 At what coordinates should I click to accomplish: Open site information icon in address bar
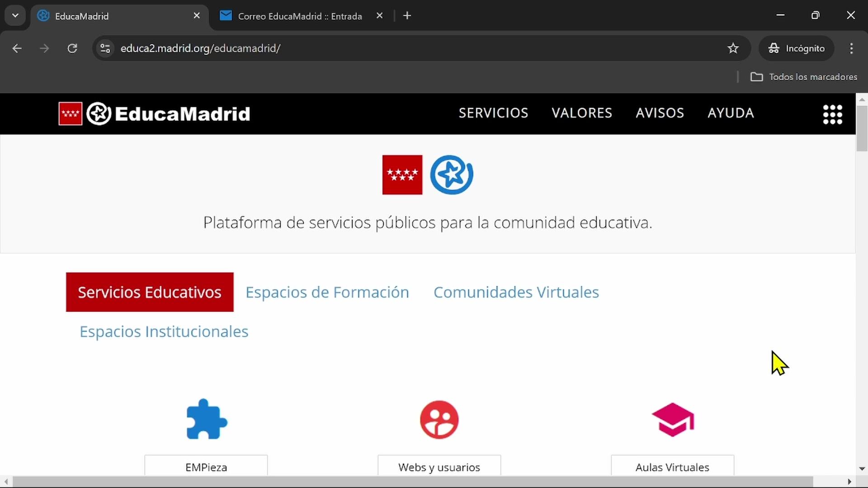click(105, 48)
